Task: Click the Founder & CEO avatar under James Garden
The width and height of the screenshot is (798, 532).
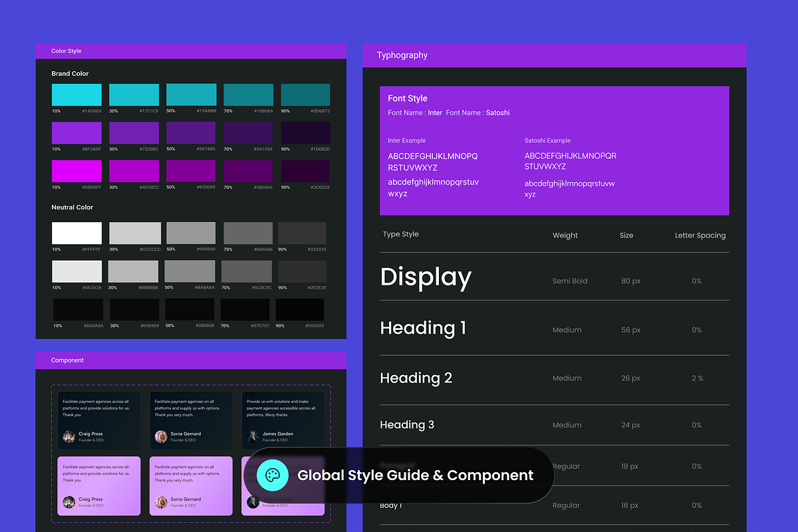Action: [253, 438]
